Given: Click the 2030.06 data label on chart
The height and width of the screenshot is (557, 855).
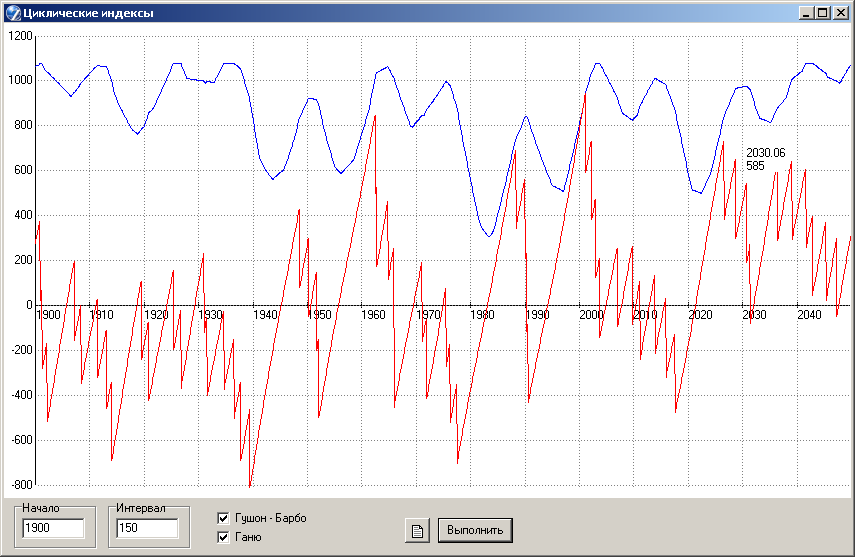Looking at the screenshot, I should pyautogui.click(x=766, y=153).
